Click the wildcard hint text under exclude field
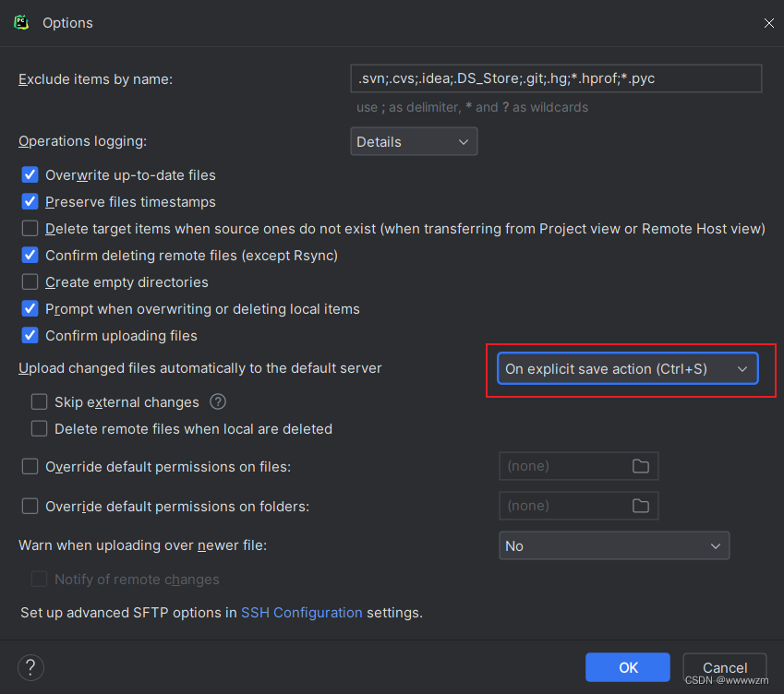Screen dimensions: 784x694 click(x=472, y=107)
